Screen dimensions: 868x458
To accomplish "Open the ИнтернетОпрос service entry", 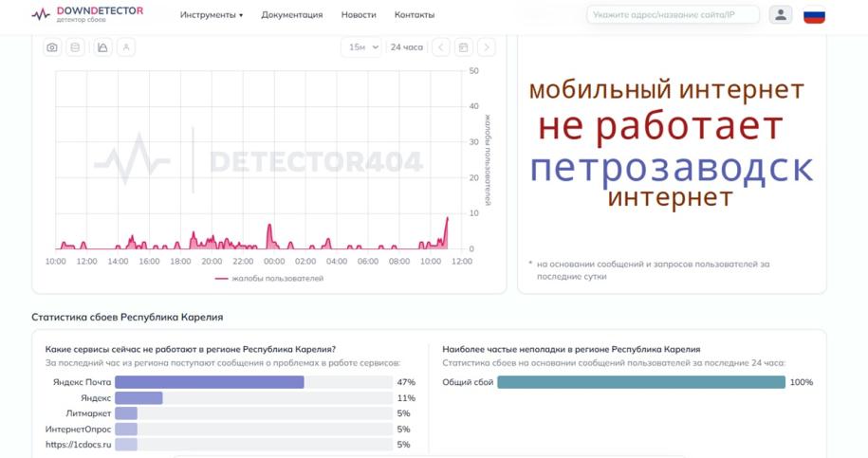I will click(x=78, y=429).
